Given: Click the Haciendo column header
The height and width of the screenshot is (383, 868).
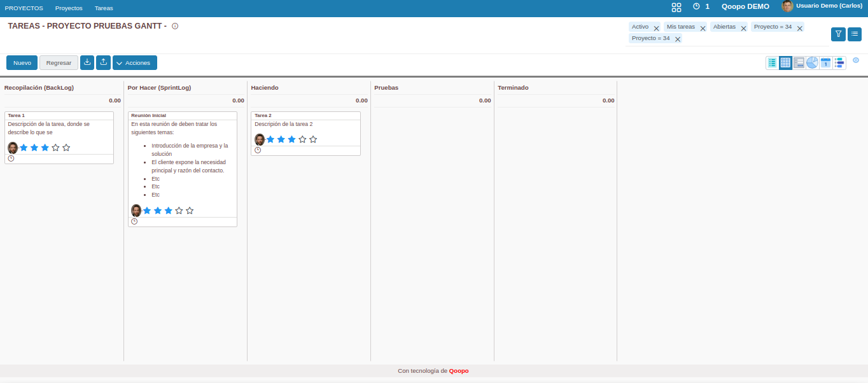Looking at the screenshot, I should pyautogui.click(x=265, y=87).
